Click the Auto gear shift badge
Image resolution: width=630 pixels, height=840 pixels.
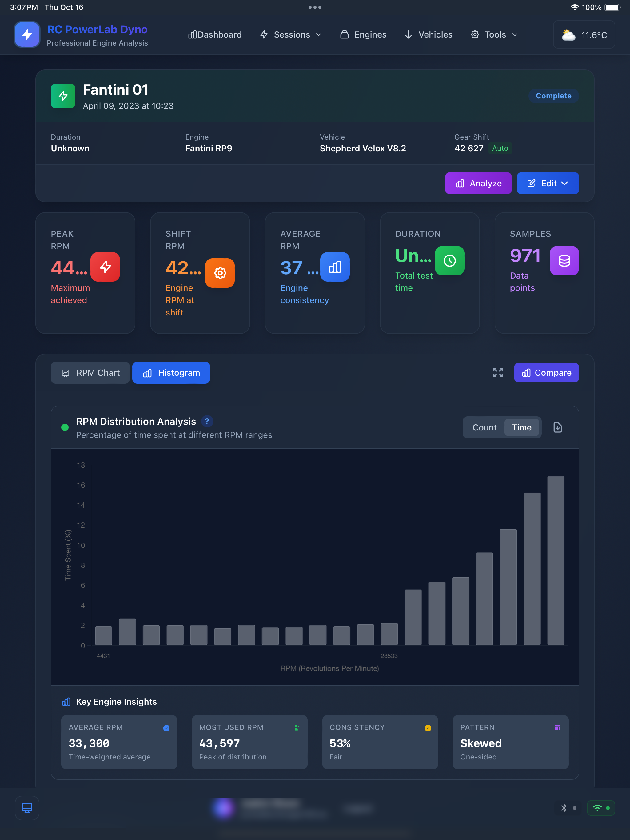[x=500, y=148]
